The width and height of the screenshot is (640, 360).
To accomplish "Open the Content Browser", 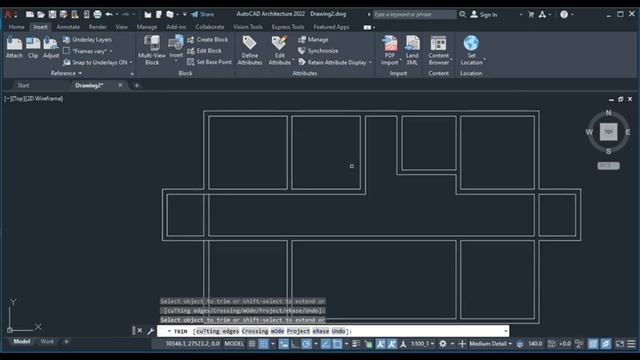I will [439, 50].
